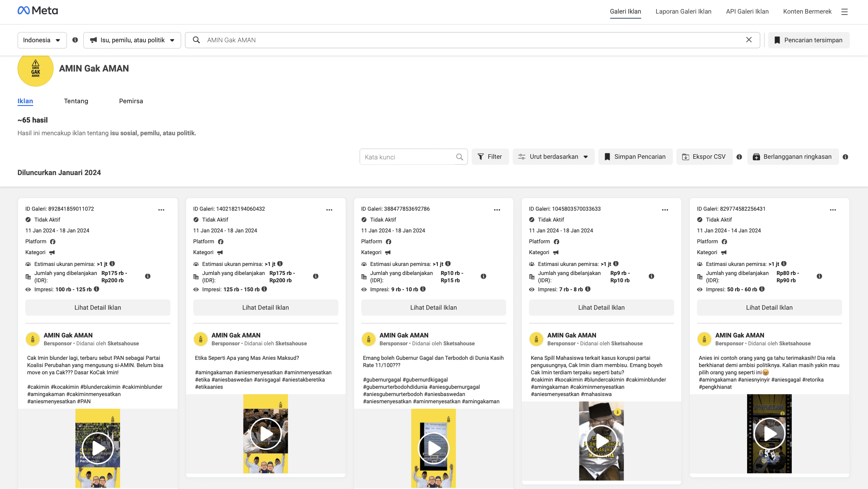Screen dimensions: 868x489
Task: Click the info icon beside the Indonesia dropdown
Action: click(x=75, y=40)
